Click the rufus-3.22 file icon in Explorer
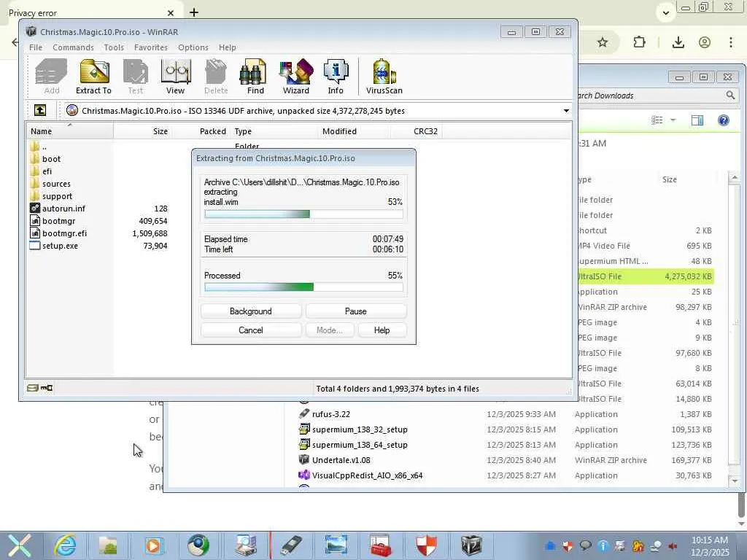This screenshot has height=560, width=747. [304, 414]
